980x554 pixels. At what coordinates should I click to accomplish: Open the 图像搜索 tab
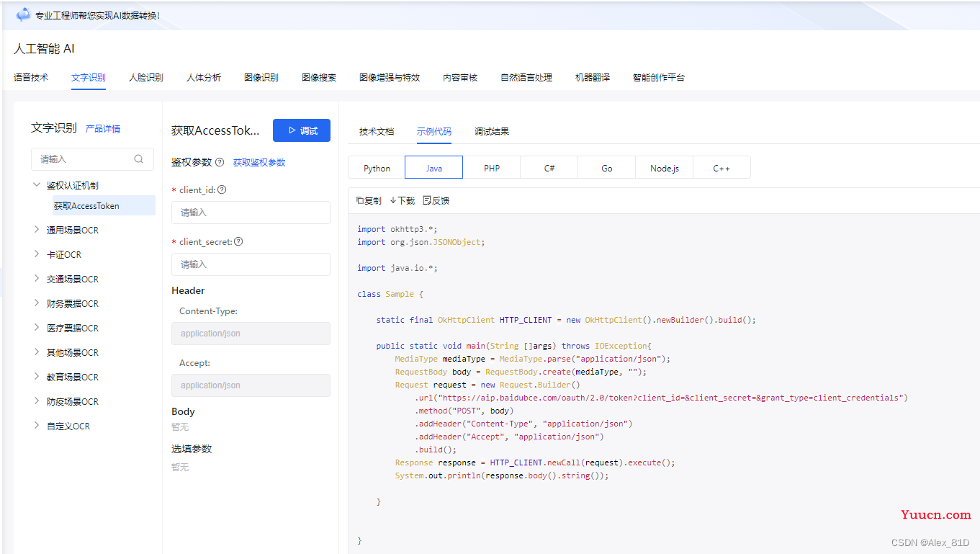(319, 77)
